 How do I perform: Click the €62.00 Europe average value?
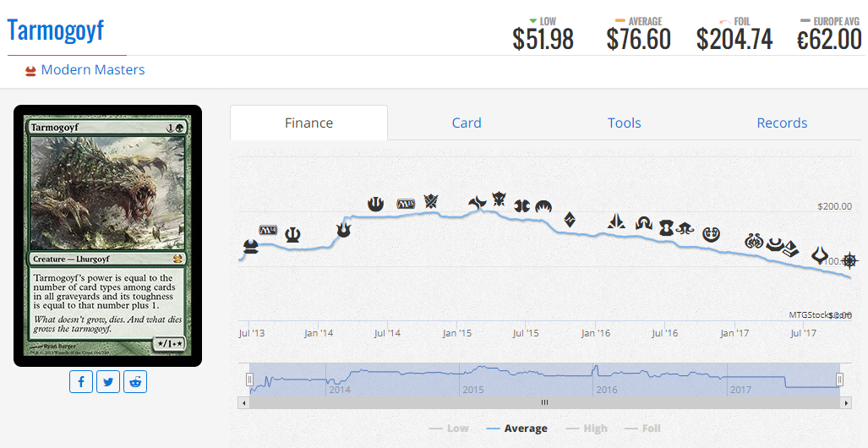(828, 39)
